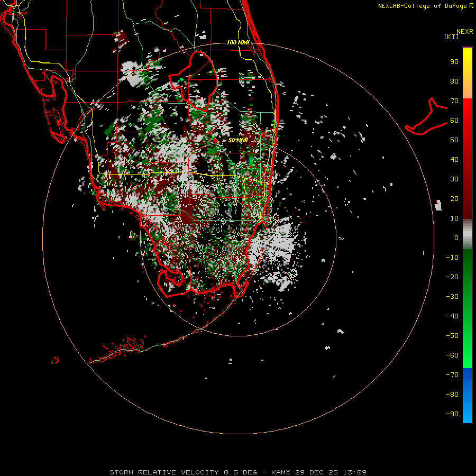Click the 0.5 DEG elevation text
The height and width of the screenshot is (476, 476).
241,472
